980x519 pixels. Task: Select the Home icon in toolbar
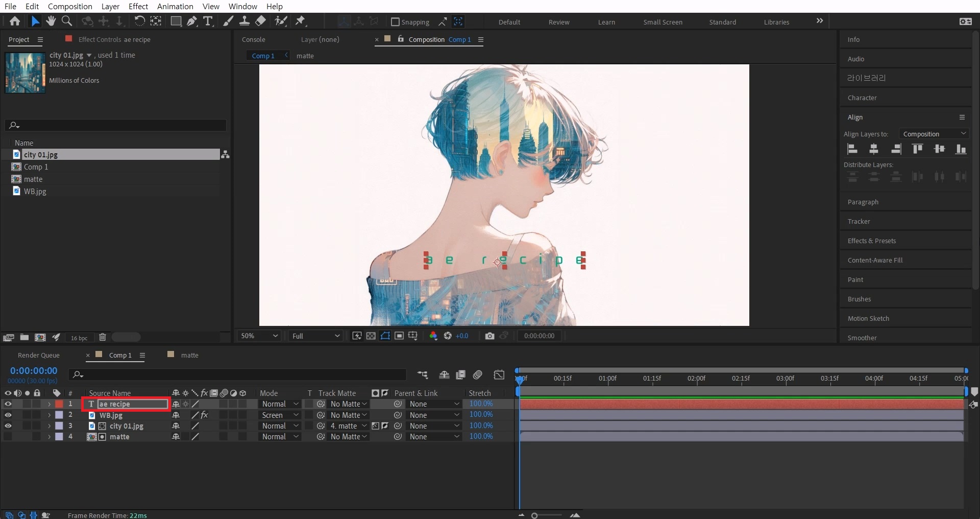[15, 21]
